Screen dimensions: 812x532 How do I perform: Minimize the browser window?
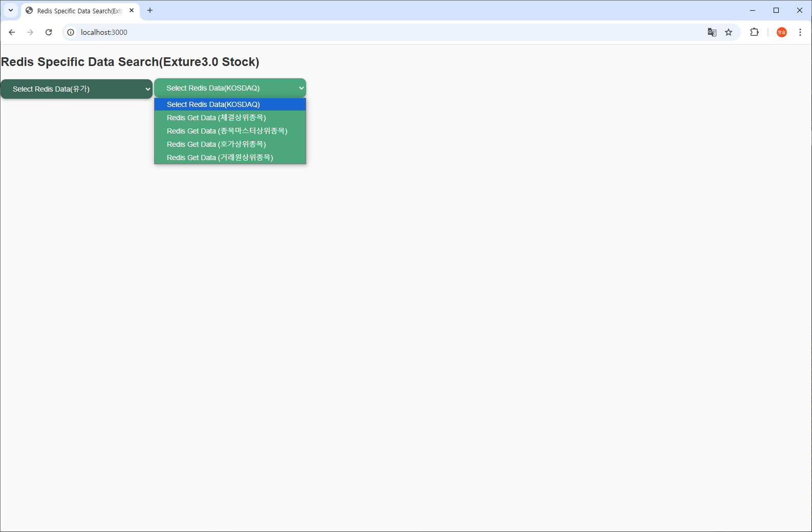753,10
